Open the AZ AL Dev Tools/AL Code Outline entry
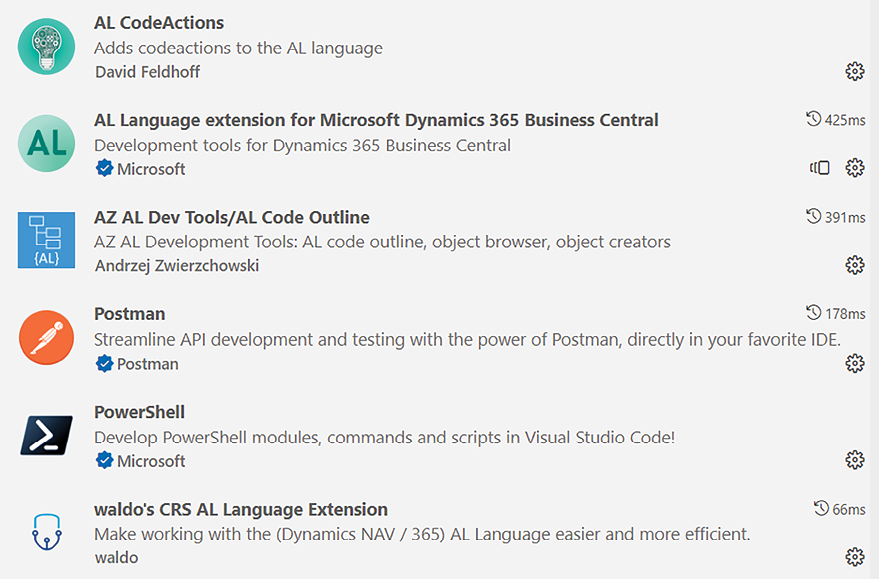This screenshot has width=879, height=579. 232,217
